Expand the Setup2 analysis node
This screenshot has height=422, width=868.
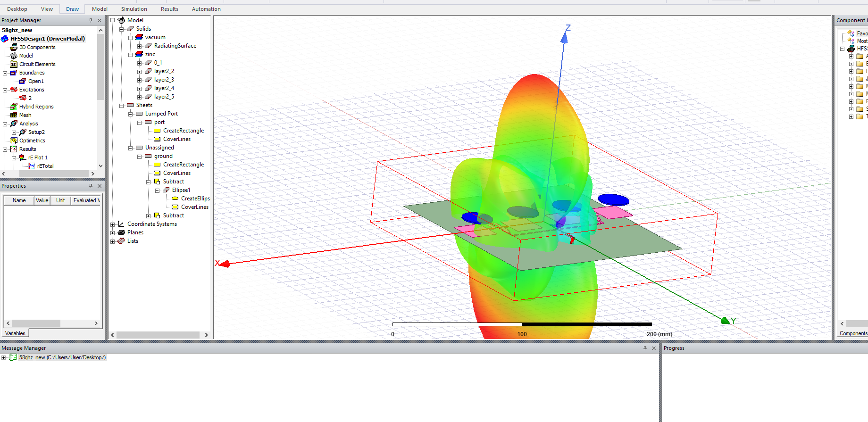click(x=14, y=132)
